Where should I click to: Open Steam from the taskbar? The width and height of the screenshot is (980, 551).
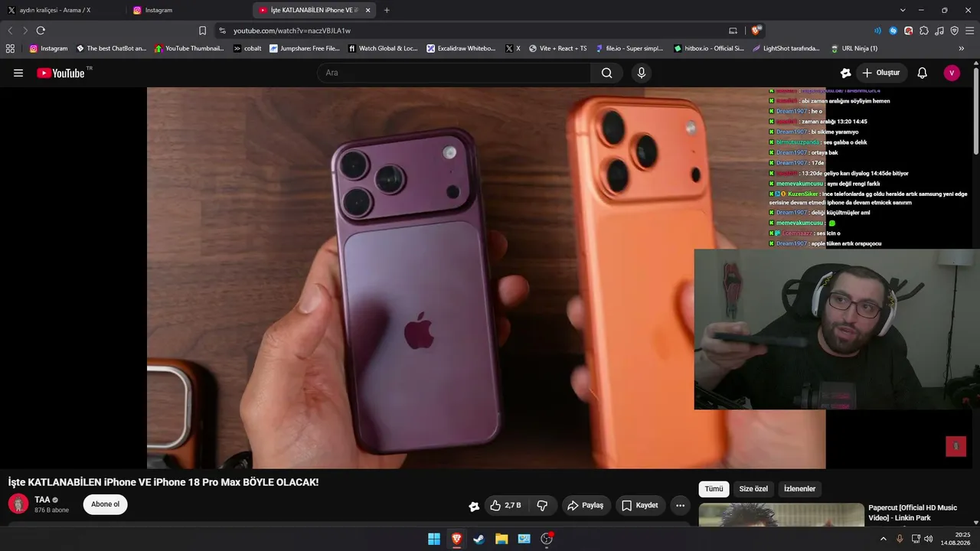click(x=479, y=539)
